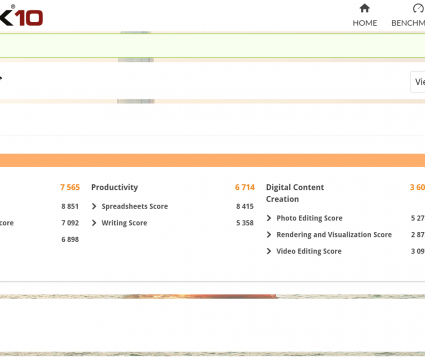Select the Digital Content Creation heading
This screenshot has height=360, width=425.
[295, 193]
